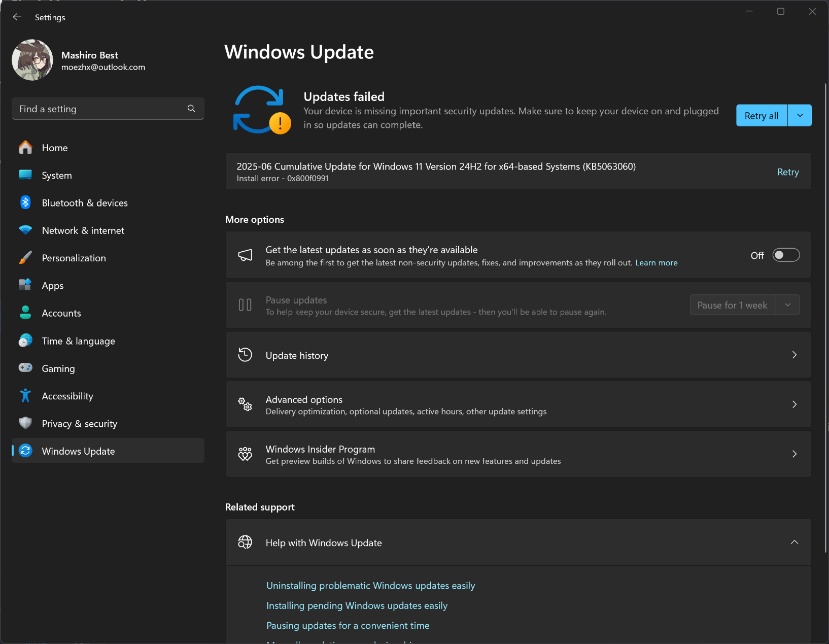Click the Bluetooth & devices icon
The image size is (829, 644).
click(x=25, y=202)
